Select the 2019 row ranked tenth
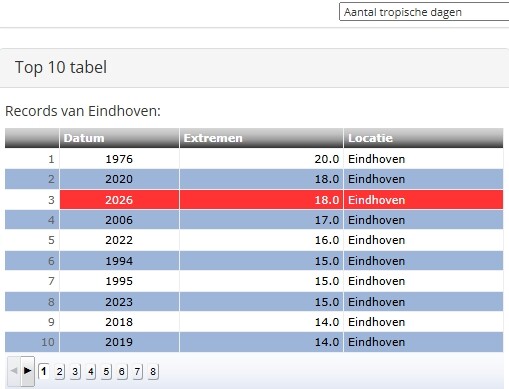 pyautogui.click(x=254, y=342)
